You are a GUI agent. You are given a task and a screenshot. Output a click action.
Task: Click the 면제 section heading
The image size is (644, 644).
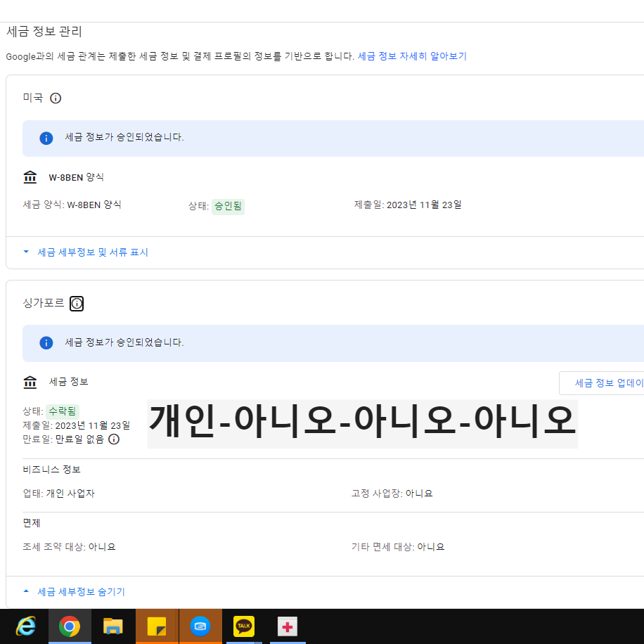[x=32, y=523]
